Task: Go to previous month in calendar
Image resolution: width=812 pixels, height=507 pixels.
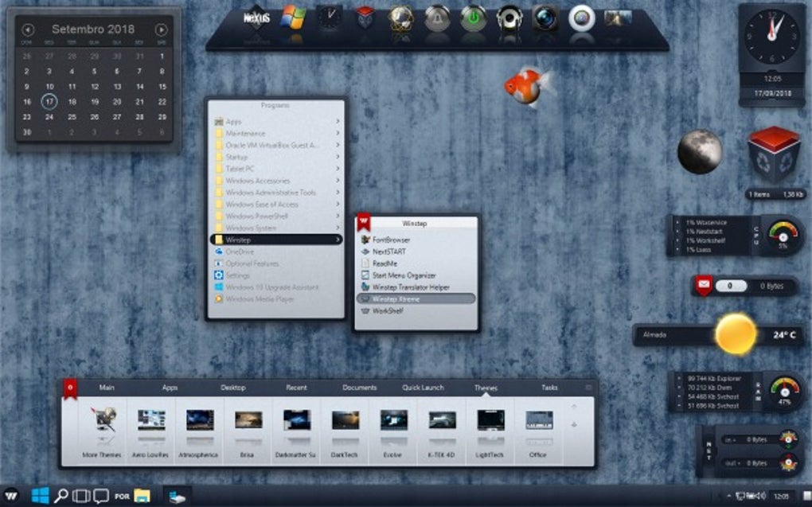Action: pyautogui.click(x=28, y=29)
